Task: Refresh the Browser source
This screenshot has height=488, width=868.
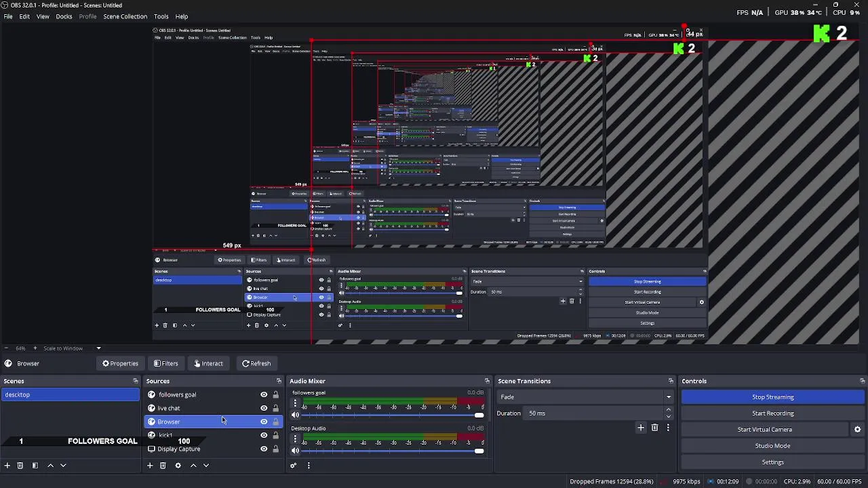Action: click(256, 363)
